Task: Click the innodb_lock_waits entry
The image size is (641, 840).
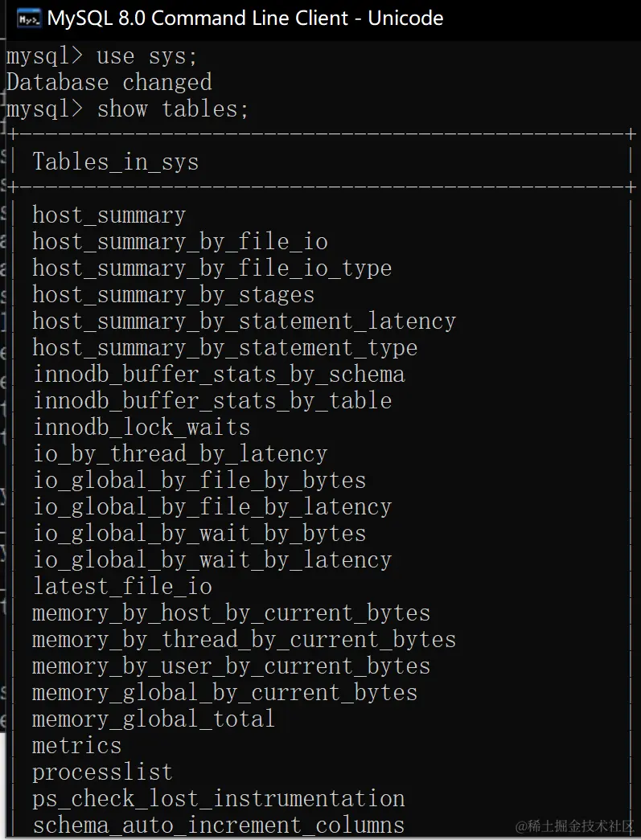Action: pos(142,428)
